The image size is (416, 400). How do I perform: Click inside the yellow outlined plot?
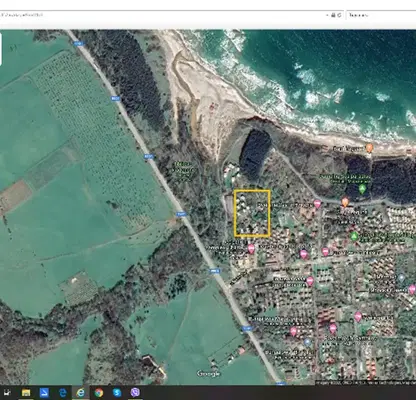(x=252, y=213)
